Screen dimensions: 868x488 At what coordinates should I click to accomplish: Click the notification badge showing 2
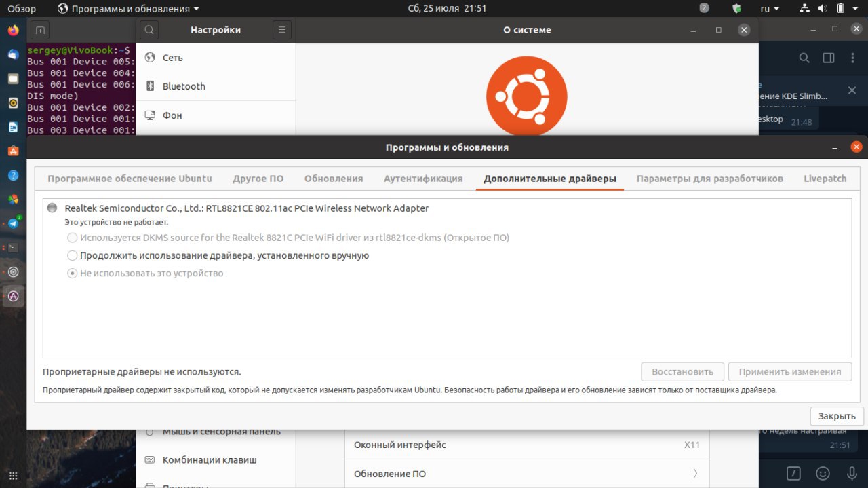point(704,8)
